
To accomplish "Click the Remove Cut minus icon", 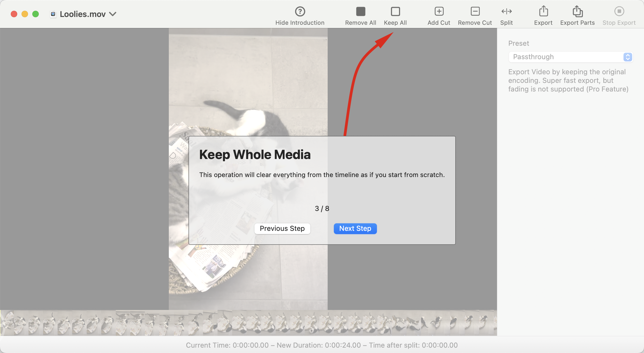I will 475,12.
